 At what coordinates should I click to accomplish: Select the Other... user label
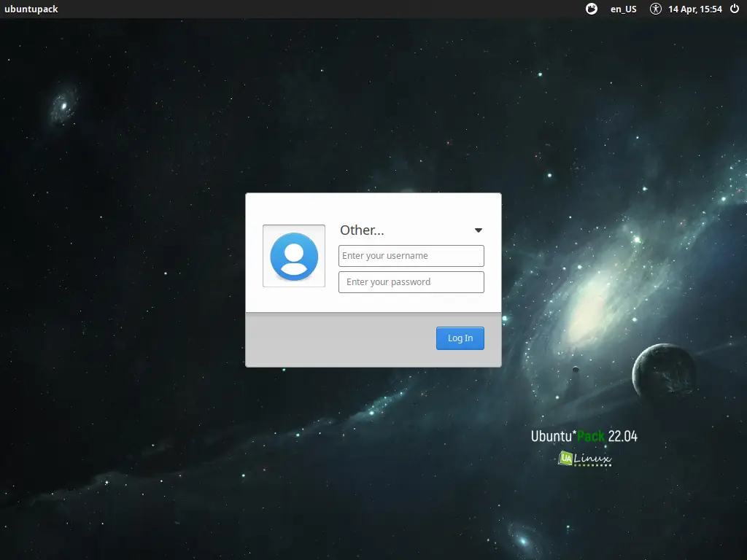(362, 230)
